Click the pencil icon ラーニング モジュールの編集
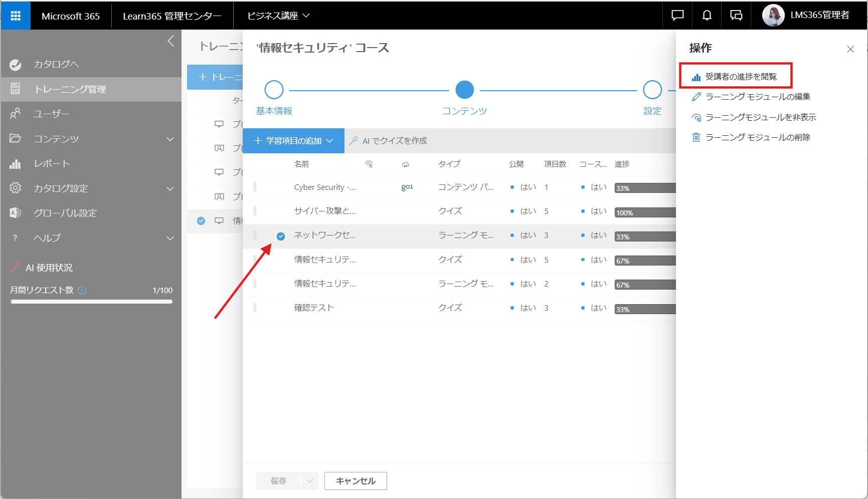The height and width of the screenshot is (499, 868). pos(696,97)
